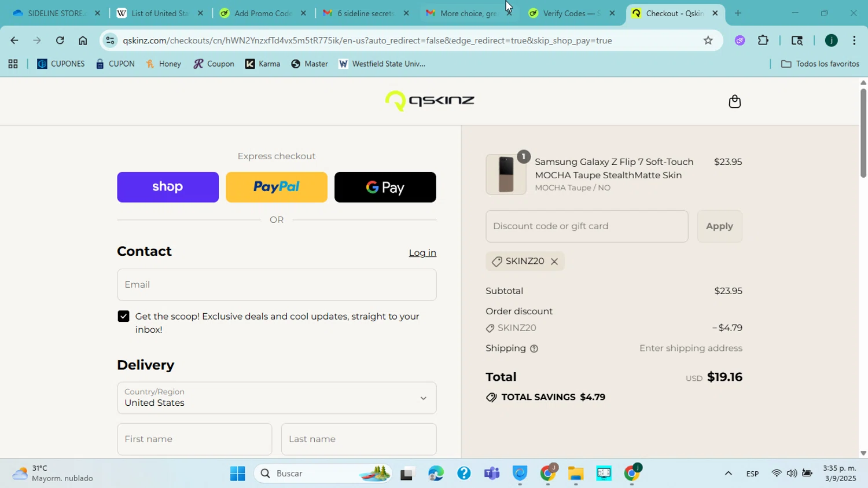Switch to the More choice Gmail tab

(469, 13)
